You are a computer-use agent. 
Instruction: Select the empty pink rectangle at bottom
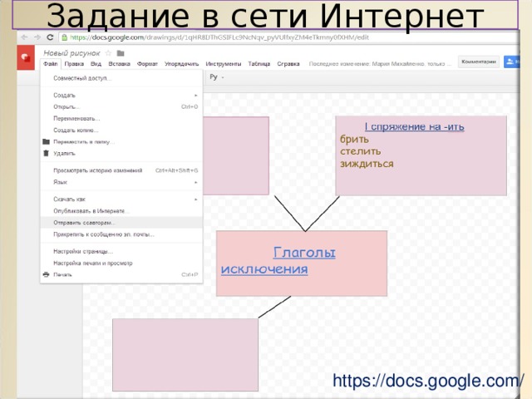(x=185, y=355)
